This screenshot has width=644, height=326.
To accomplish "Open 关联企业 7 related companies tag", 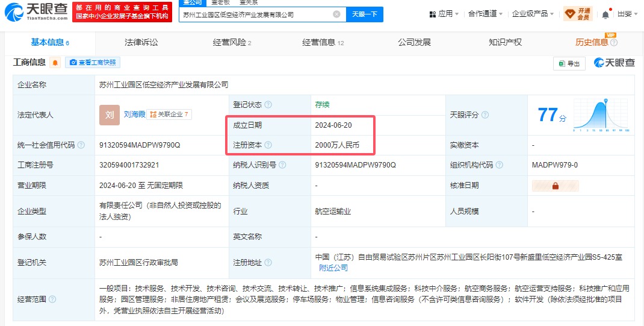I will pyautogui.click(x=169, y=114).
